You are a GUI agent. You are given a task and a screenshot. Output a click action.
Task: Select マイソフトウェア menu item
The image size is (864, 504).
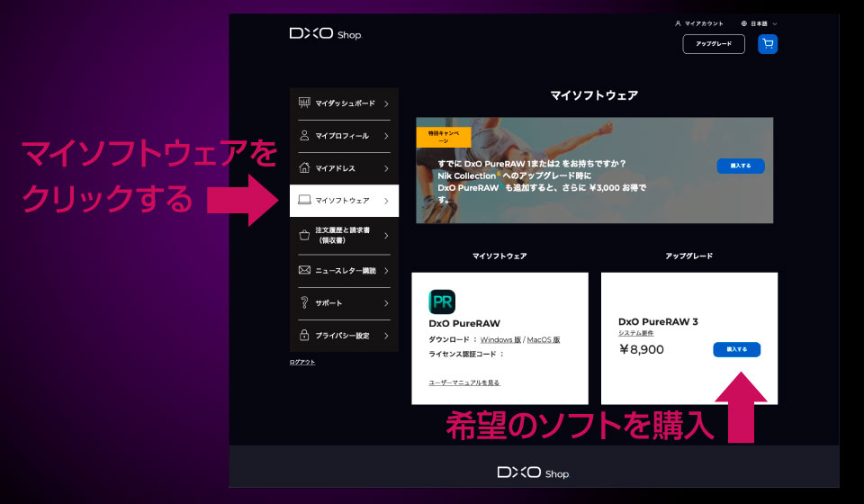[x=344, y=201]
